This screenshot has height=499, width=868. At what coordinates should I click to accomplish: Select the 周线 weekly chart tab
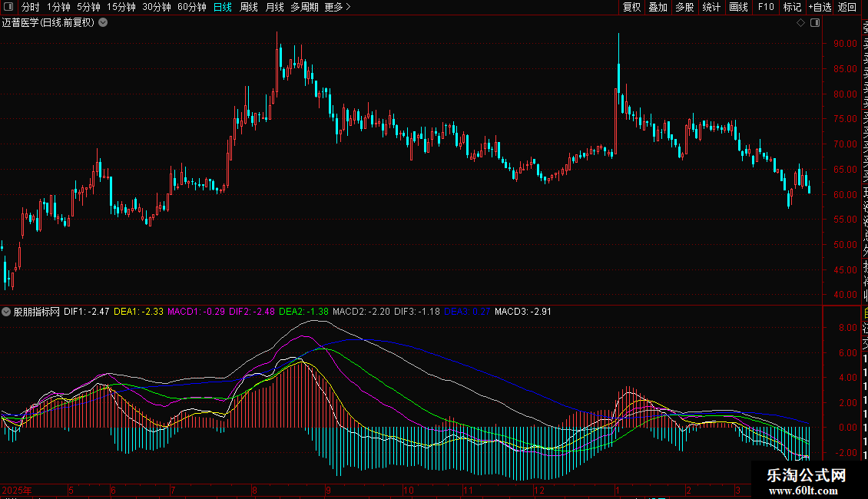(249, 8)
